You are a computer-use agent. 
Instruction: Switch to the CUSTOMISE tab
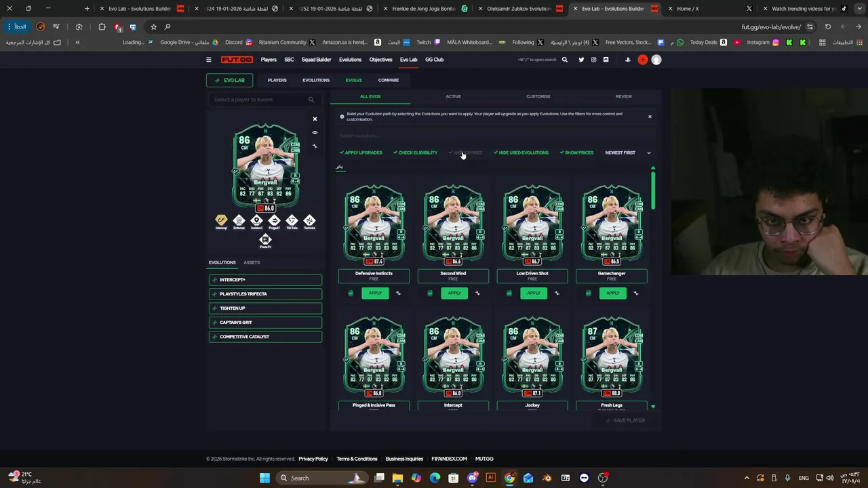538,96
